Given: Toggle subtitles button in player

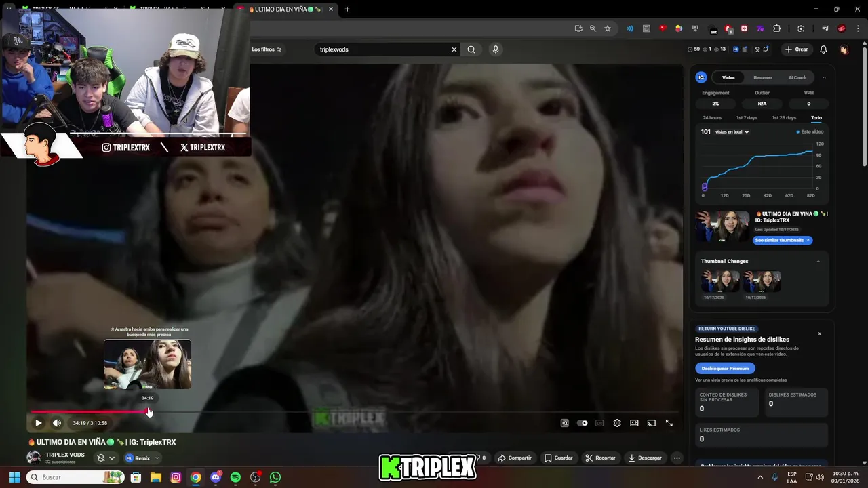Looking at the screenshot, I should [x=599, y=423].
